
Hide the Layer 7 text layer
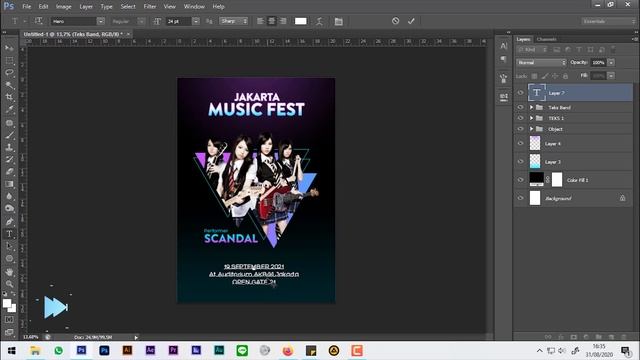(x=520, y=93)
